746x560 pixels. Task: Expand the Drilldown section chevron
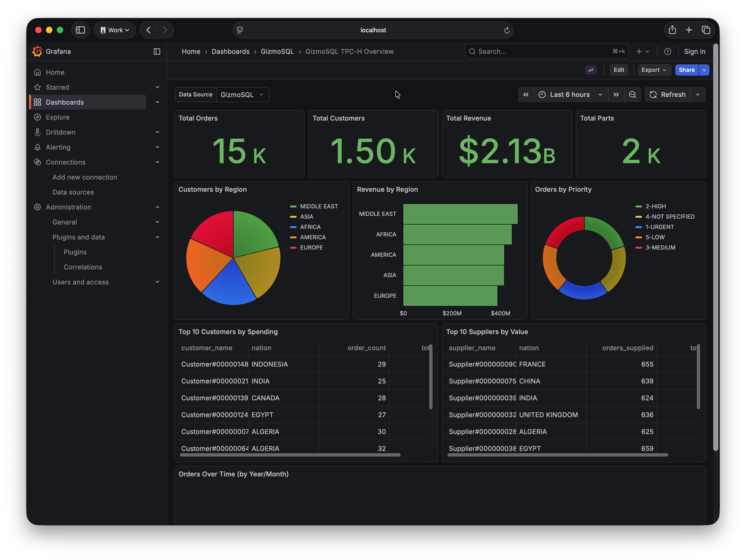157,133
